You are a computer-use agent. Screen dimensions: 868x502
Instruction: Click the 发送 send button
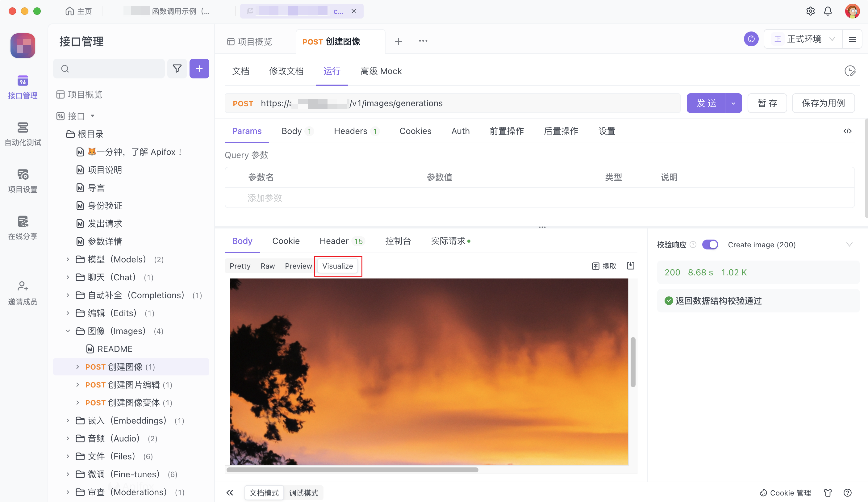click(x=706, y=103)
